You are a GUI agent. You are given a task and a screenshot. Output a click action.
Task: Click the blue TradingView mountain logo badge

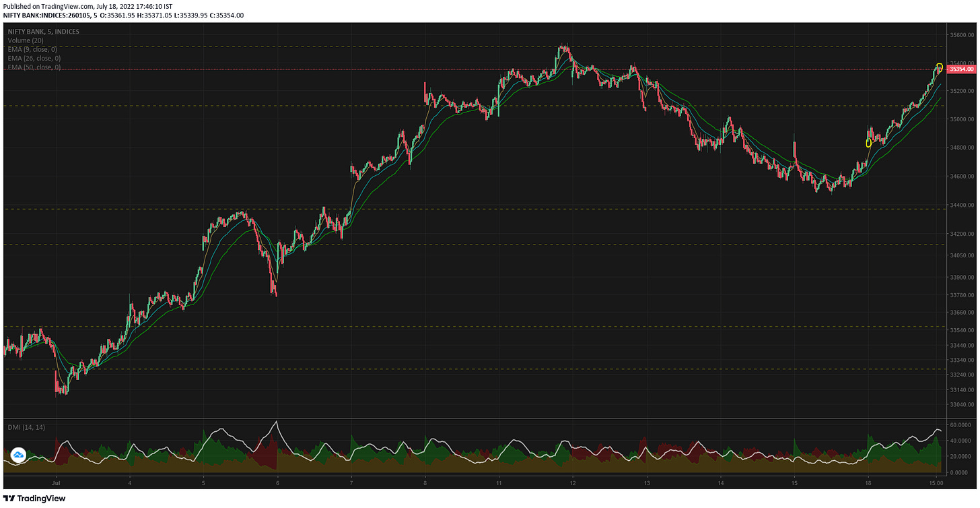19,455
